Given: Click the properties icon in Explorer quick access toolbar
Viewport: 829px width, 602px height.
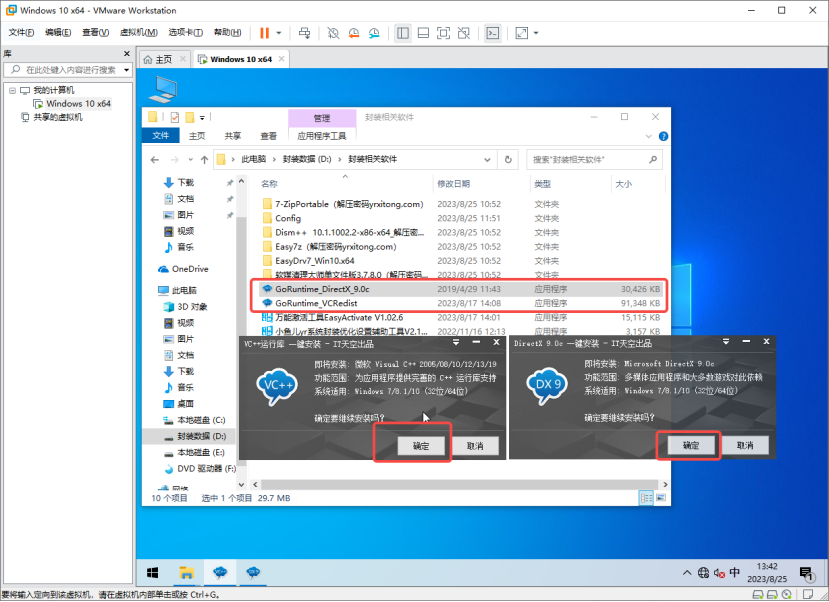Looking at the screenshot, I should pos(175,117).
